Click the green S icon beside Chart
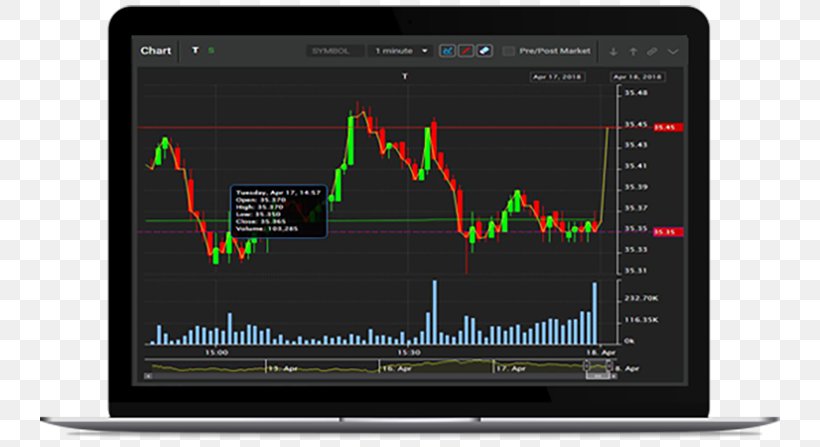This screenshot has width=820, height=447. [211, 50]
